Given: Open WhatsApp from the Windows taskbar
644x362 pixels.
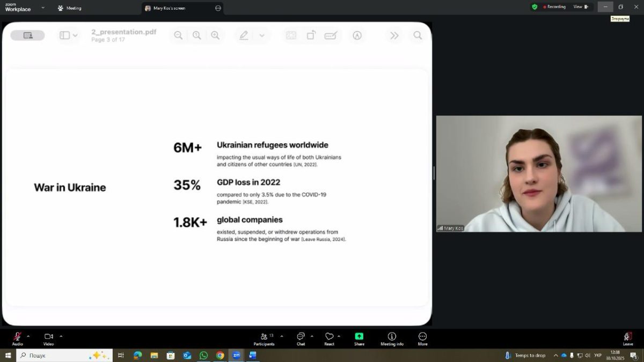Looking at the screenshot, I should [203, 355].
